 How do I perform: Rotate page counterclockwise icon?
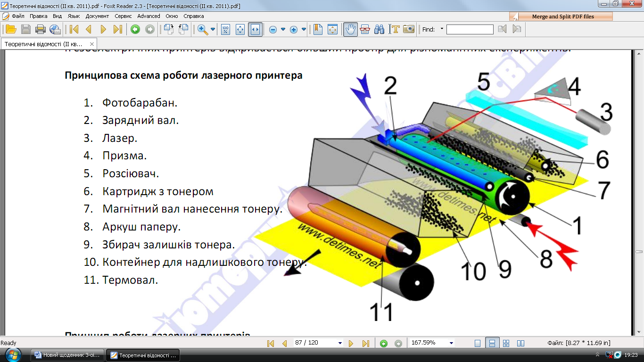coord(183,29)
